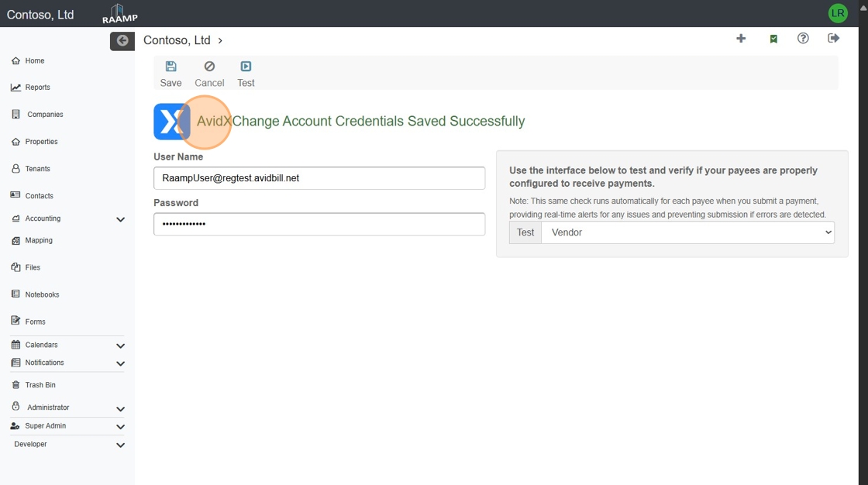Open the Vendor test dropdown

coord(687,232)
